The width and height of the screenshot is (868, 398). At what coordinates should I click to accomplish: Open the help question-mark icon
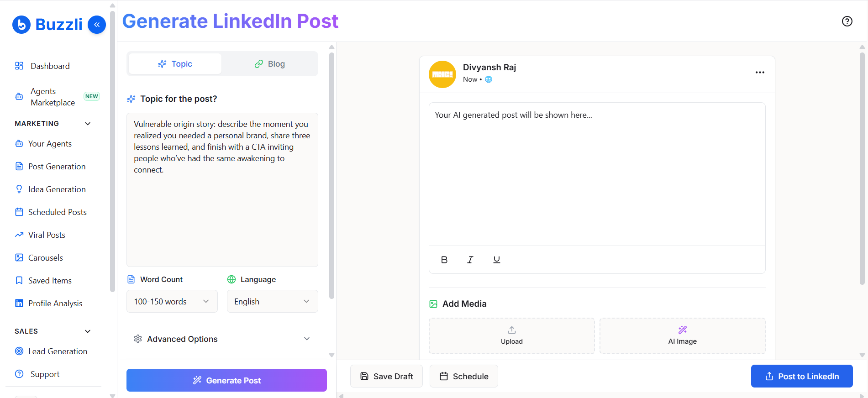pyautogui.click(x=847, y=21)
